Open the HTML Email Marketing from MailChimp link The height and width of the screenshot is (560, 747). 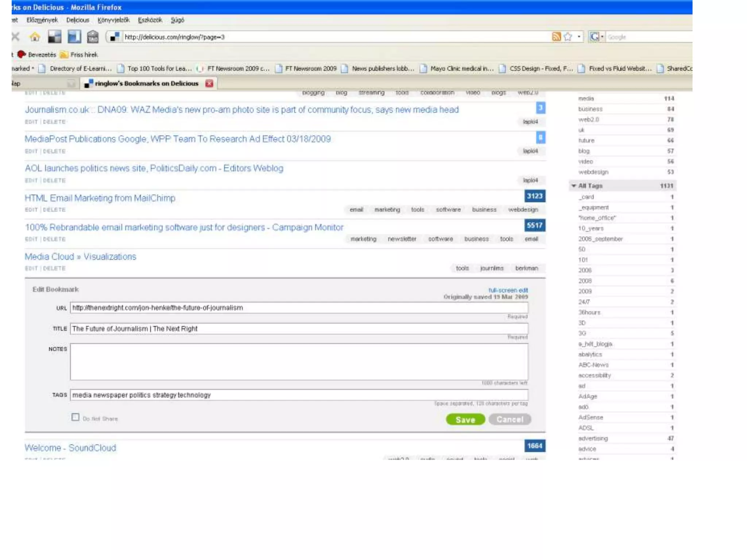point(100,198)
